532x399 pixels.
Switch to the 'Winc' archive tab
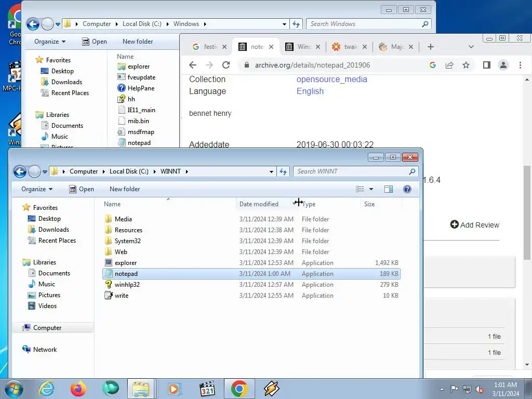click(299, 47)
